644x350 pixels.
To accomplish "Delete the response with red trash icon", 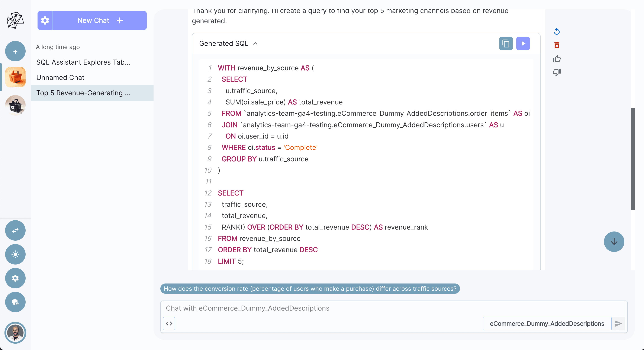I will click(x=557, y=45).
